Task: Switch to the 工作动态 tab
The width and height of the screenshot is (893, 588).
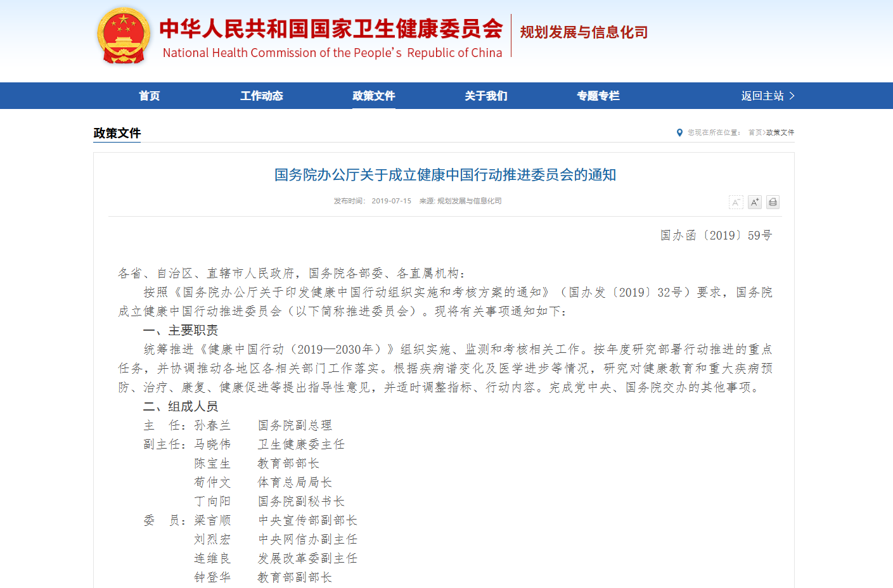Action: (x=261, y=96)
